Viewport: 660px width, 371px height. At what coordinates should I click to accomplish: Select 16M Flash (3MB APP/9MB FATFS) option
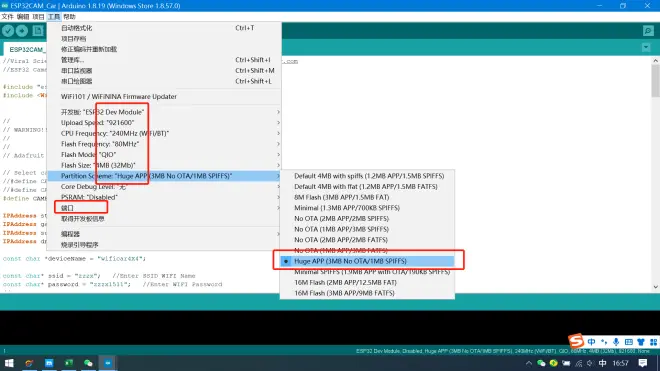click(x=367, y=293)
